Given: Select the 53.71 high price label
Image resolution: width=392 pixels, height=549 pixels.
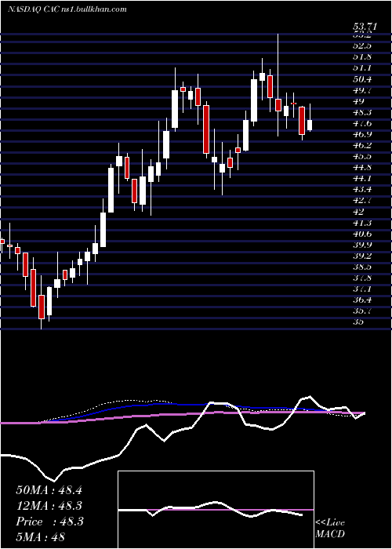Looking at the screenshot, I should 366,27.
